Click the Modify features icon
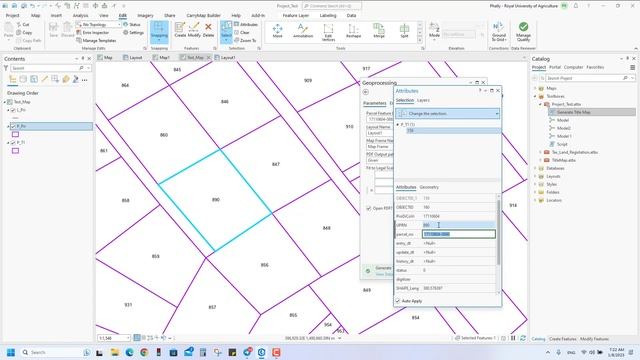Viewport: 640px width, 360px height. (194, 30)
